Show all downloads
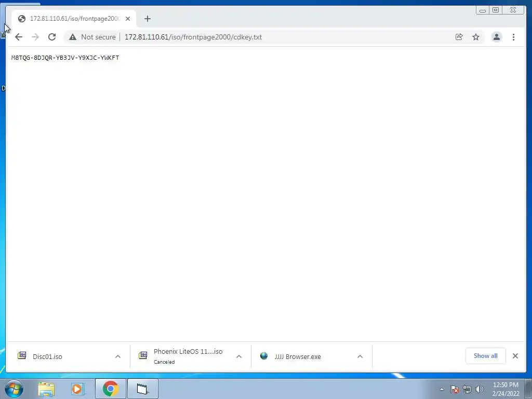Viewport: 532px width, 399px height. tap(486, 356)
